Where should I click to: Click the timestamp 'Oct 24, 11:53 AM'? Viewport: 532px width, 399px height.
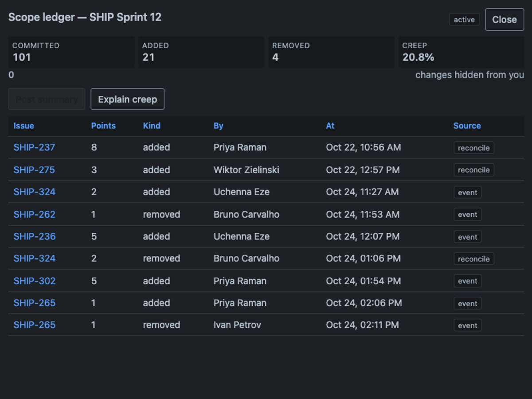coord(363,215)
